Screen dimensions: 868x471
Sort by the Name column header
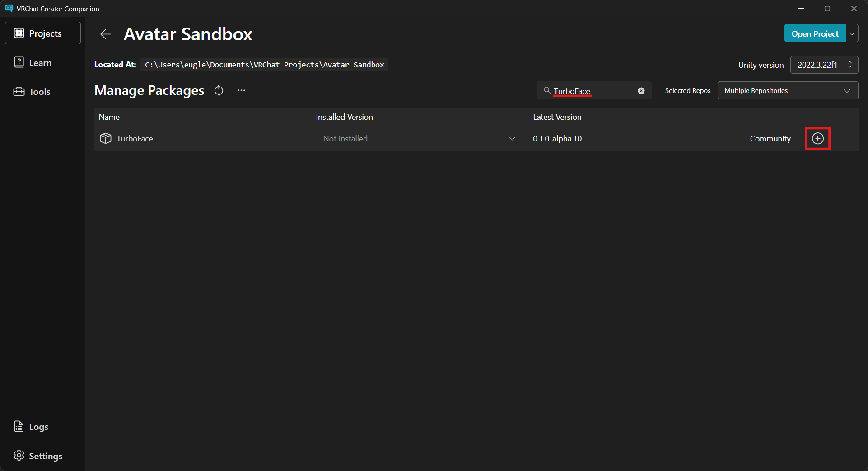[109, 117]
